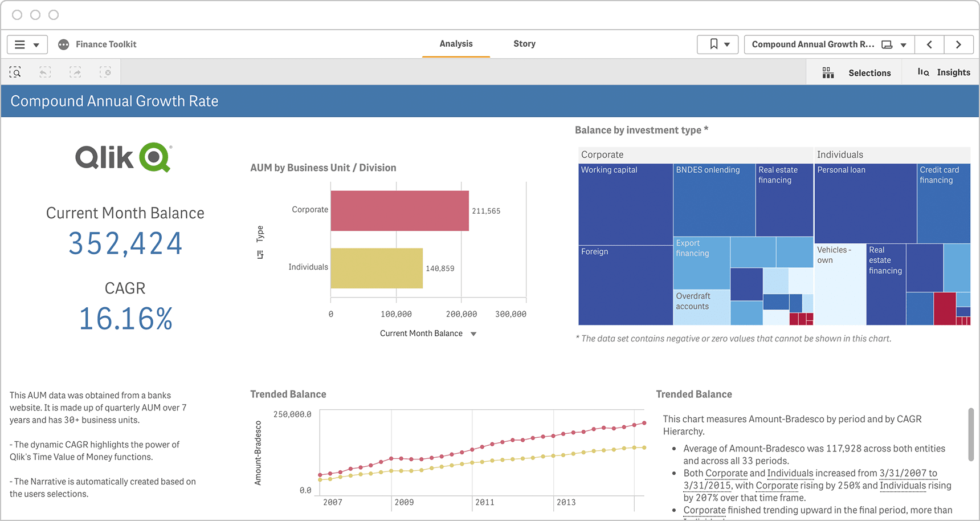Activate the smart search selection tool
This screenshot has height=521, width=980.
tap(15, 72)
